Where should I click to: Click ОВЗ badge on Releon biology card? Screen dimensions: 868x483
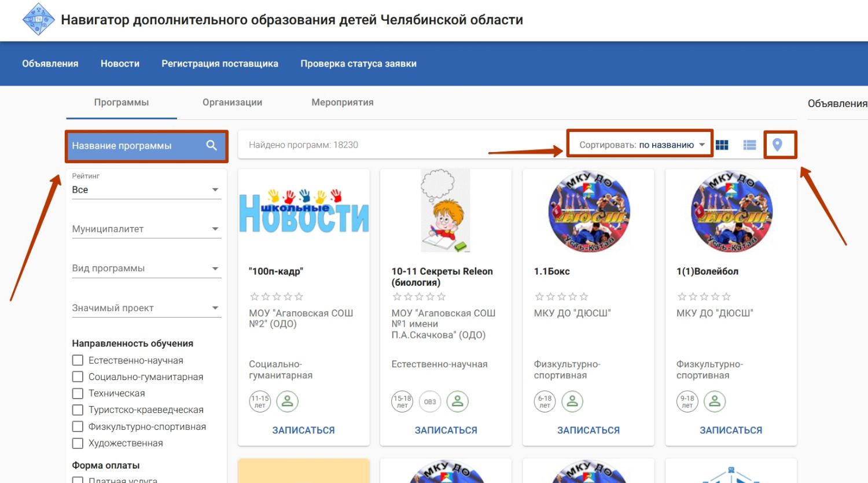(x=430, y=401)
